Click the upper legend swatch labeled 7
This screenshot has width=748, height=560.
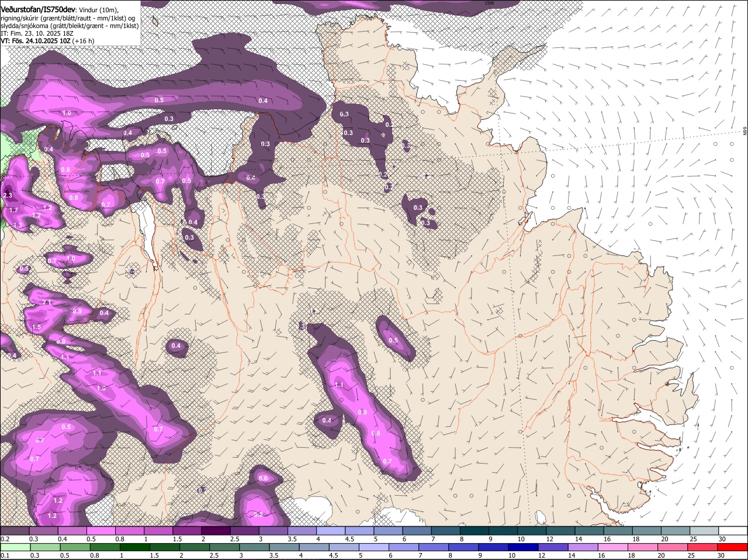coord(445,531)
